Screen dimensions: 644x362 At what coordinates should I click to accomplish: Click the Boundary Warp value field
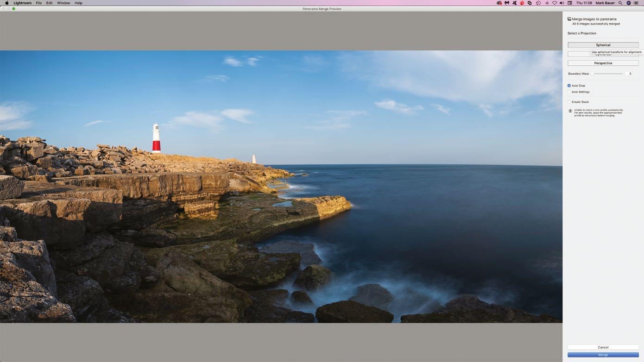pyautogui.click(x=628, y=74)
